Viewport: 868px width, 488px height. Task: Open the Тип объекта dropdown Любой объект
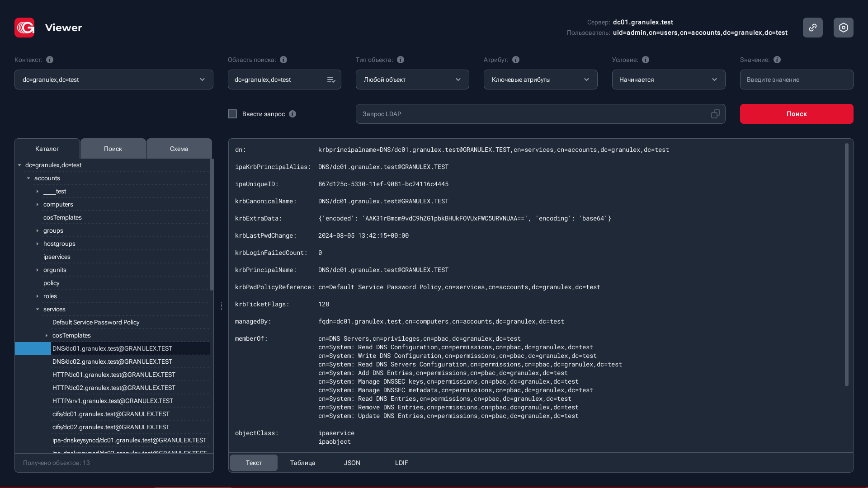point(412,80)
